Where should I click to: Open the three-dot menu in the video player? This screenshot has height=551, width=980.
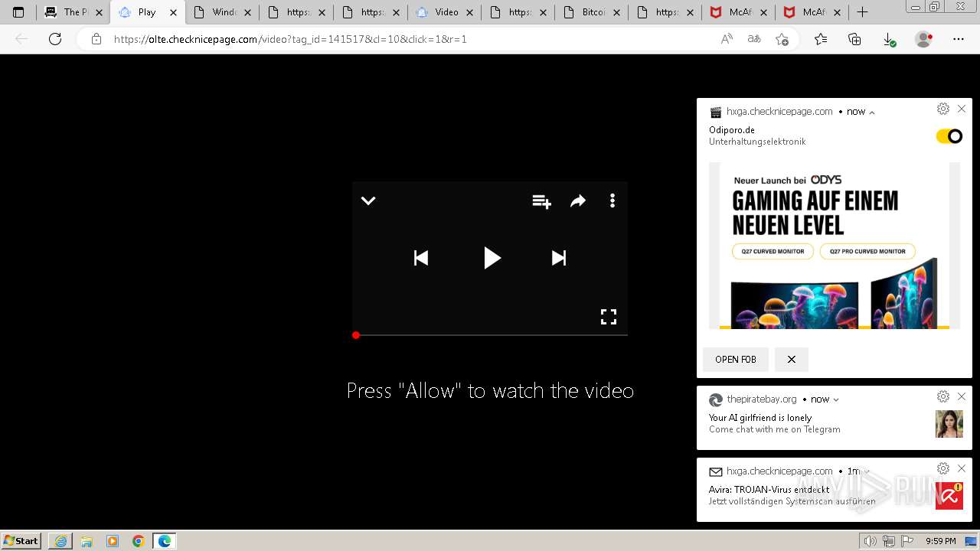point(612,201)
